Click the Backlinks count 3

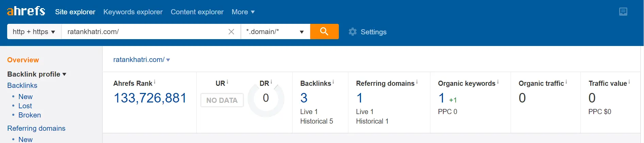point(304,98)
